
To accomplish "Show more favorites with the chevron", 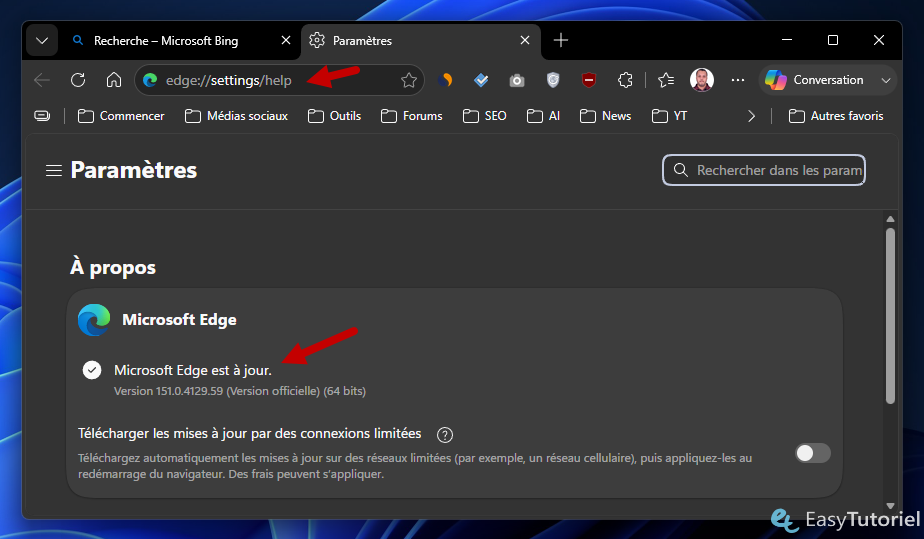I will tap(751, 116).
